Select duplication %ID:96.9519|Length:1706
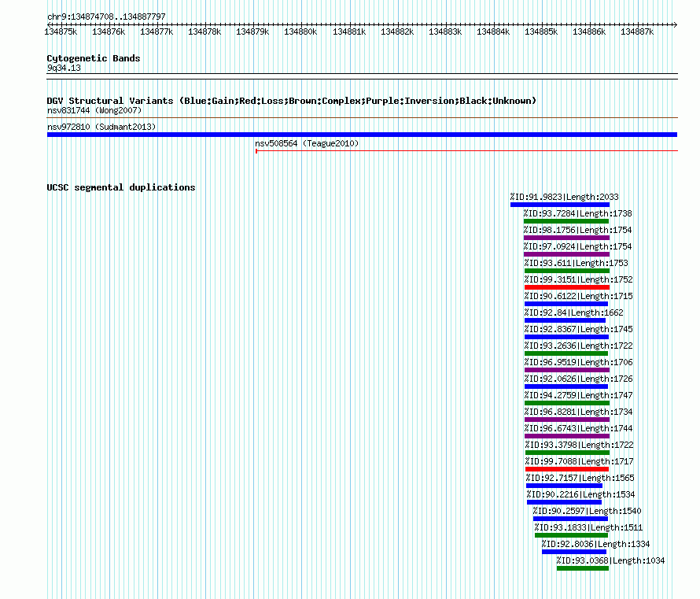 [x=579, y=362]
